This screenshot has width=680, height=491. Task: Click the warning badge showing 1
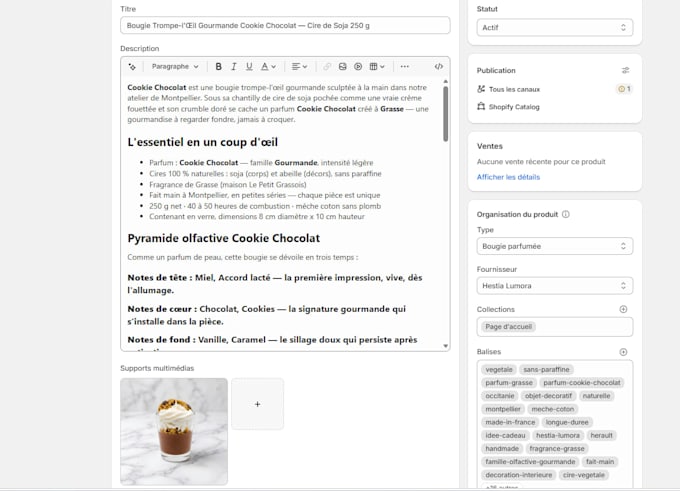(624, 89)
